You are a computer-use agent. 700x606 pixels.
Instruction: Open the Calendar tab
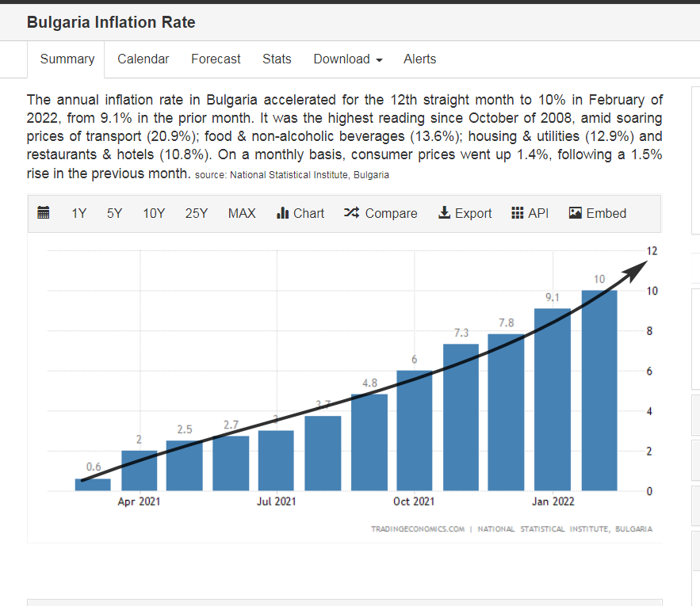(x=143, y=59)
